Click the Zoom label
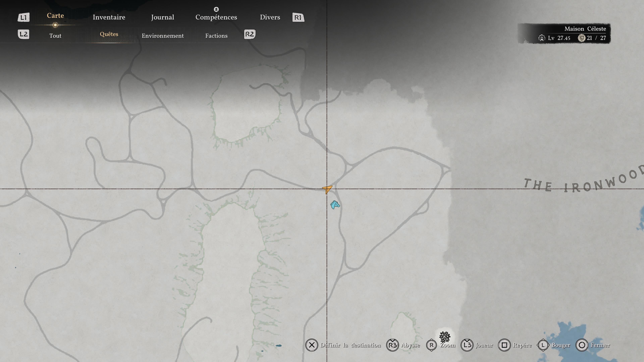This screenshot has width=644, height=362. tap(448, 345)
